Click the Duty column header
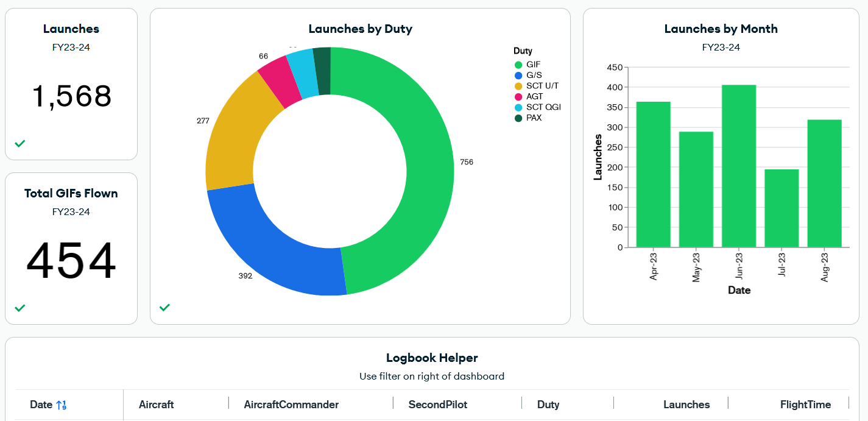The height and width of the screenshot is (421, 868). tap(548, 404)
